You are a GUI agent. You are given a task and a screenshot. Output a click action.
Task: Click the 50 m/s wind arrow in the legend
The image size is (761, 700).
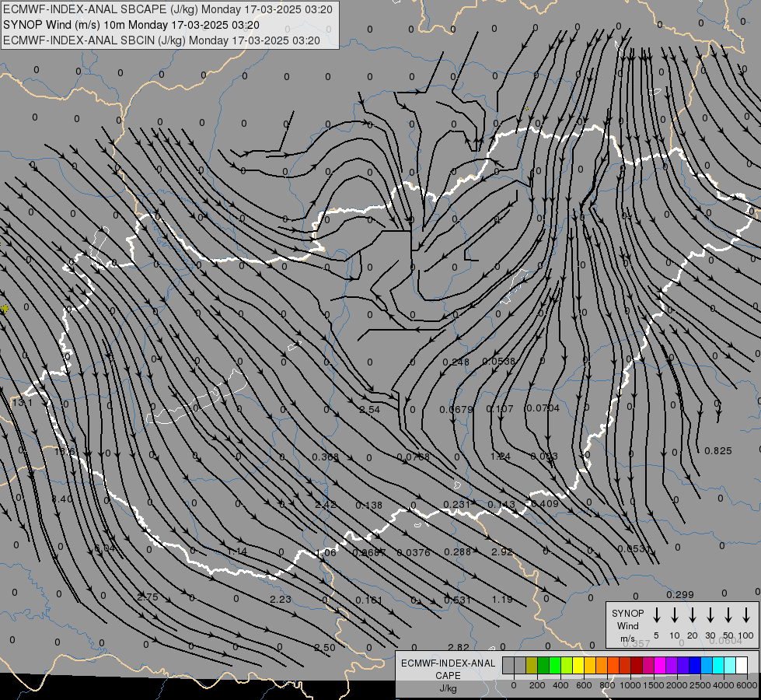(x=728, y=614)
